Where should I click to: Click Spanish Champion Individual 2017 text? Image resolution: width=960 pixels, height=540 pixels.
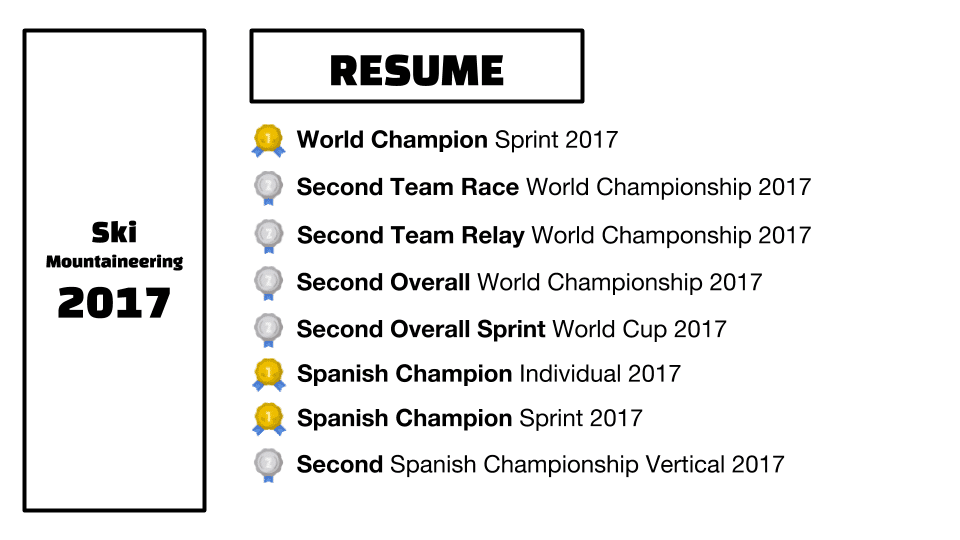[488, 374]
